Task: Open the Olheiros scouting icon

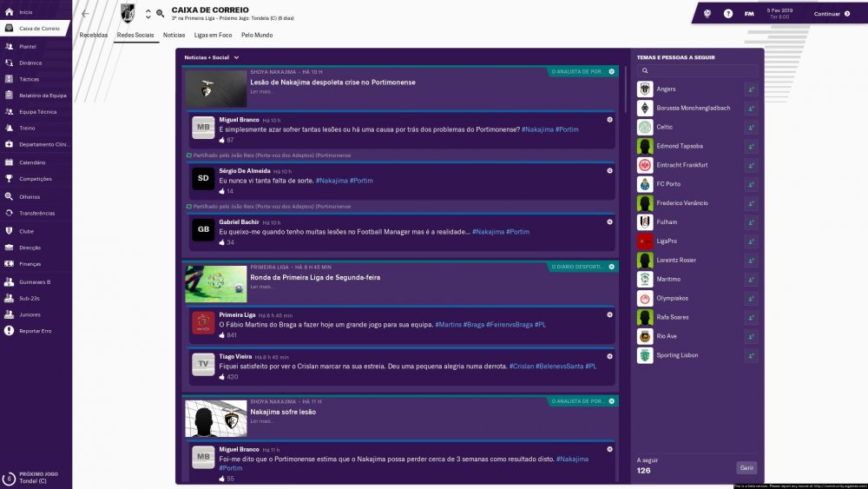Action: pos(9,196)
